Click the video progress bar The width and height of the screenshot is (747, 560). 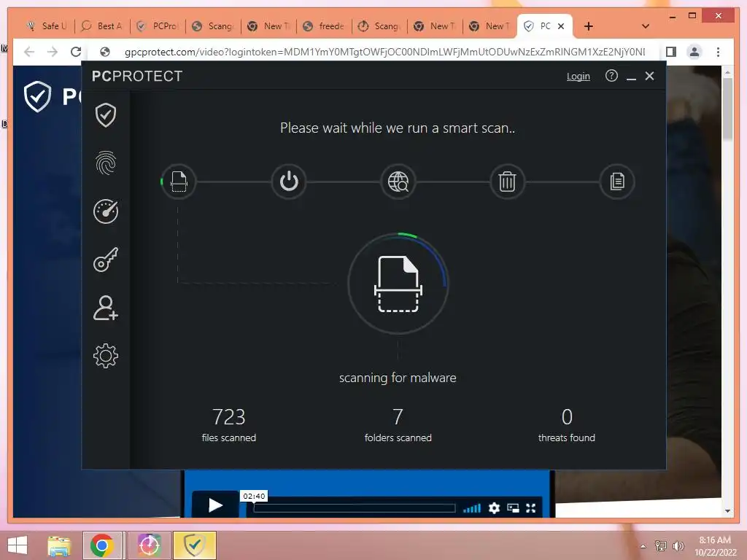(x=355, y=508)
